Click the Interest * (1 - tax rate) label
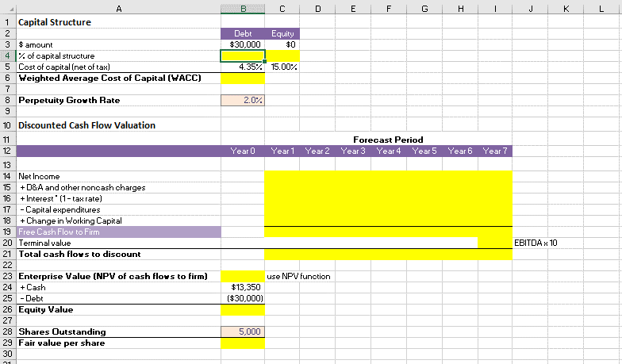Image resolution: width=622 pixels, height=364 pixels. click(60, 198)
